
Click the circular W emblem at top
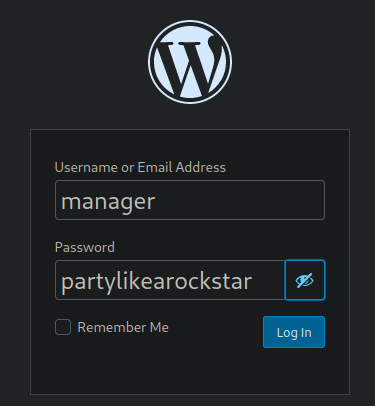190,62
